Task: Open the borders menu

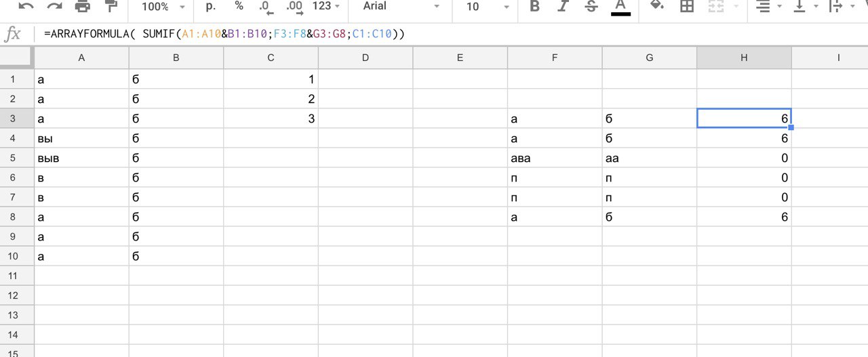Action: click(x=687, y=6)
